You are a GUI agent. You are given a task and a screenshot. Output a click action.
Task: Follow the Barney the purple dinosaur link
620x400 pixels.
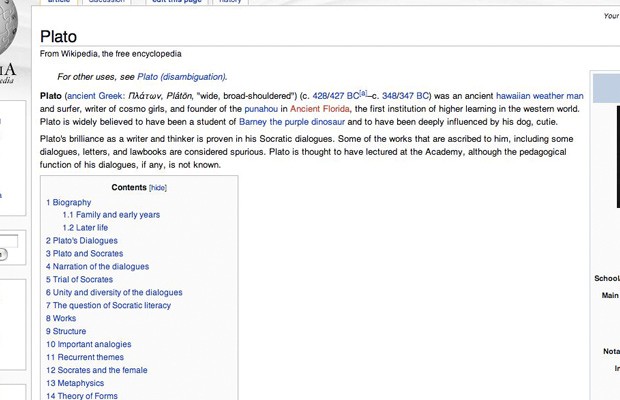point(292,122)
